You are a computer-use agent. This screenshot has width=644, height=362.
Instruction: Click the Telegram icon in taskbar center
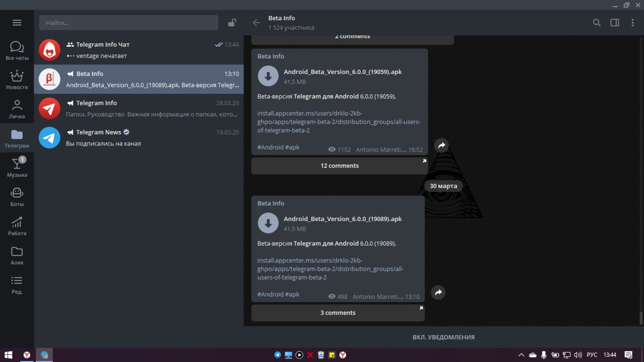coord(277,355)
